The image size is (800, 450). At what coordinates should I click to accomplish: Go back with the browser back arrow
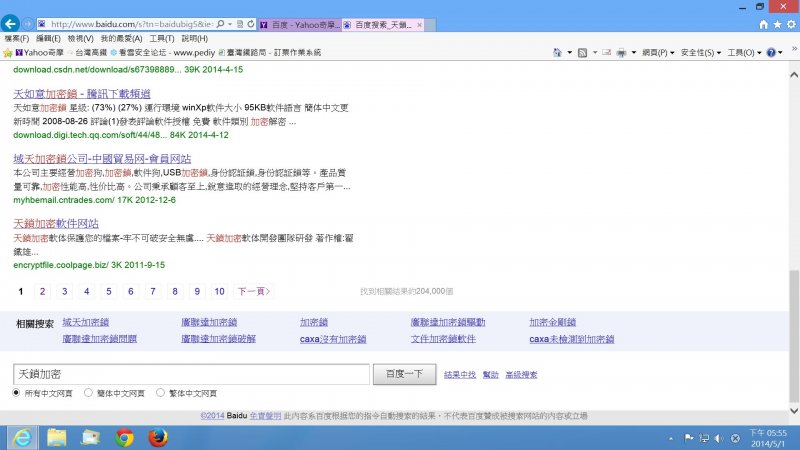(x=10, y=23)
